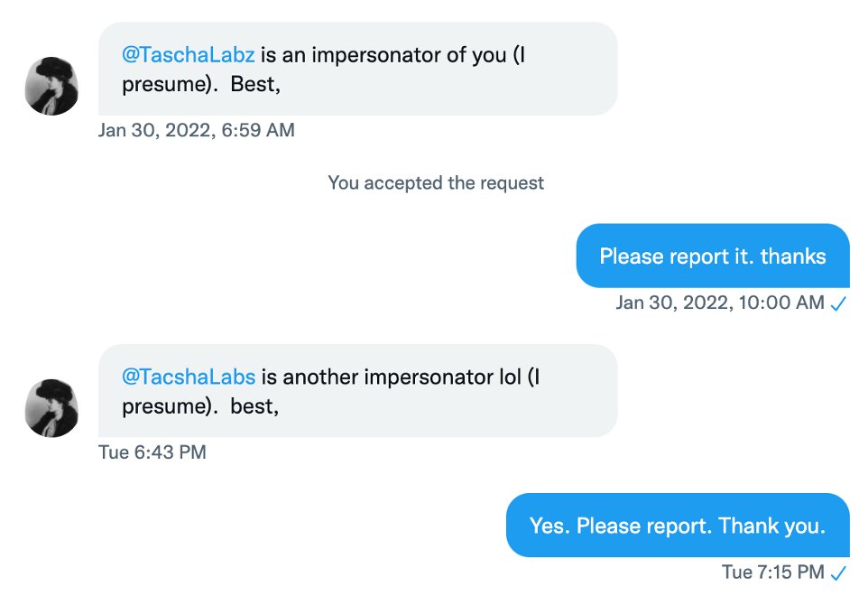Open the @TaschaLabz profile mention
Image resolution: width=868 pixels, height=596 pixels.
(189, 55)
